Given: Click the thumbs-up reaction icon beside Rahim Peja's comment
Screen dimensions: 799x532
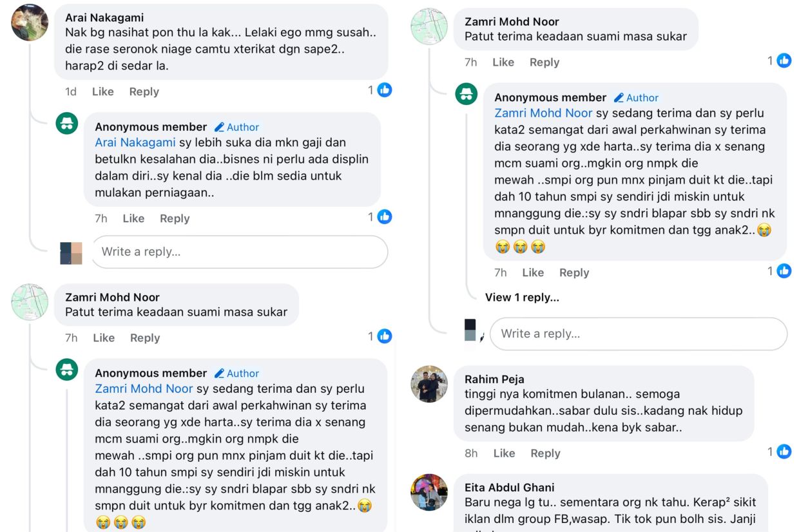Looking at the screenshot, I should point(784,452).
